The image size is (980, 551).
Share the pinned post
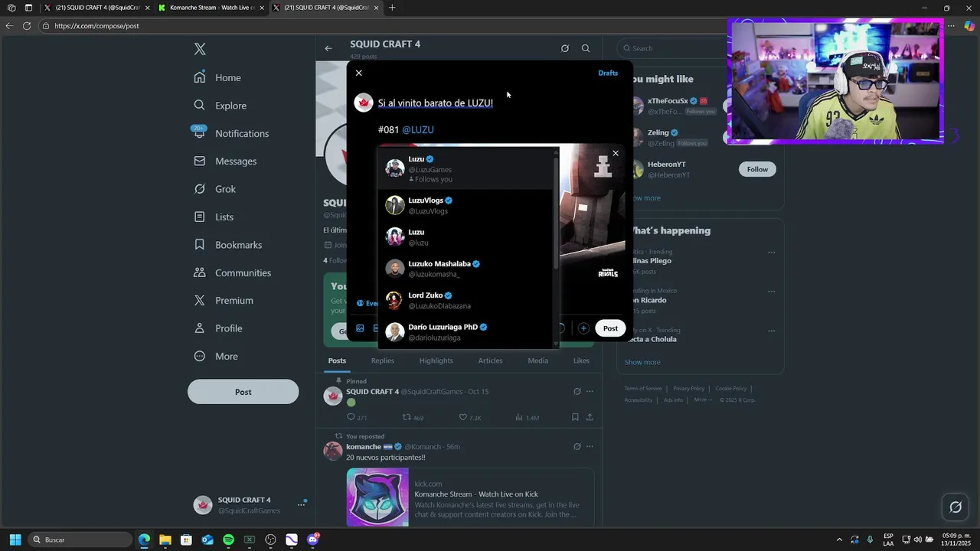(590, 417)
